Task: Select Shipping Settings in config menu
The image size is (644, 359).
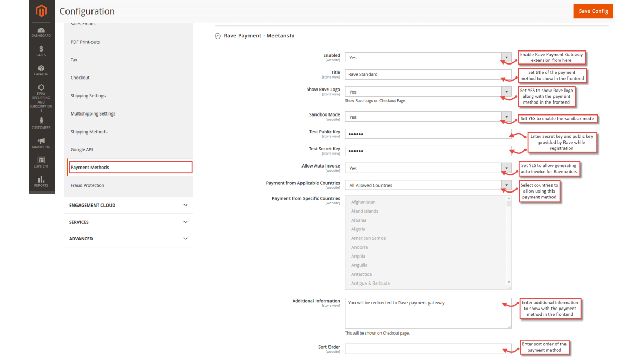Action: tap(88, 96)
